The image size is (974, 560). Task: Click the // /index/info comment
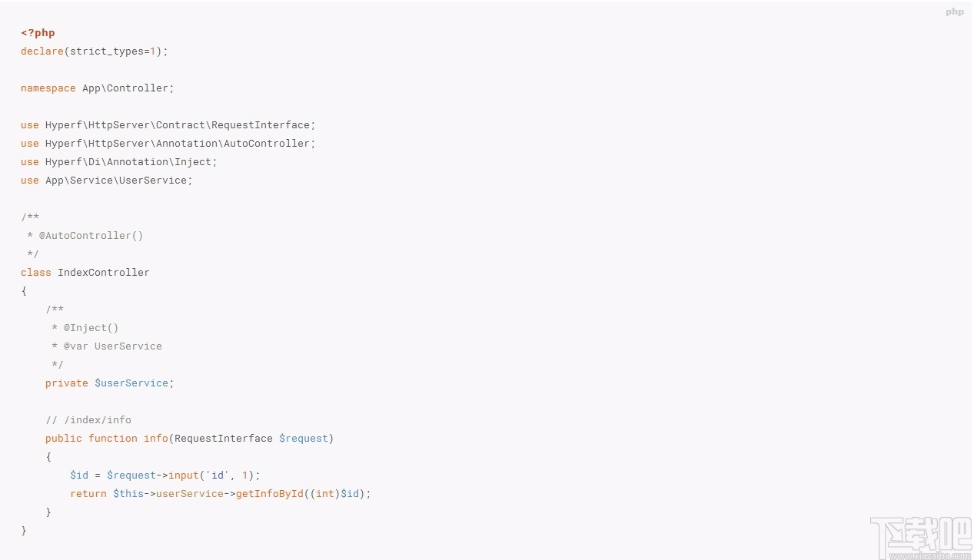[x=88, y=420]
